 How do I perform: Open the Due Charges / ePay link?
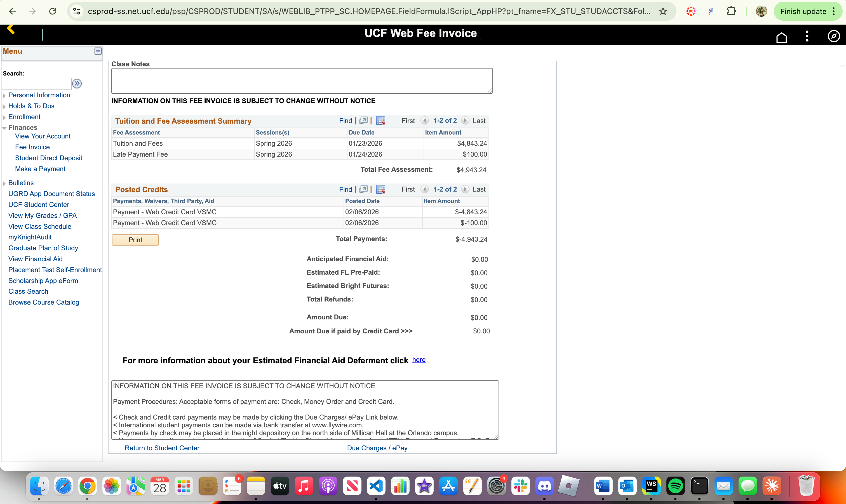[x=377, y=448]
